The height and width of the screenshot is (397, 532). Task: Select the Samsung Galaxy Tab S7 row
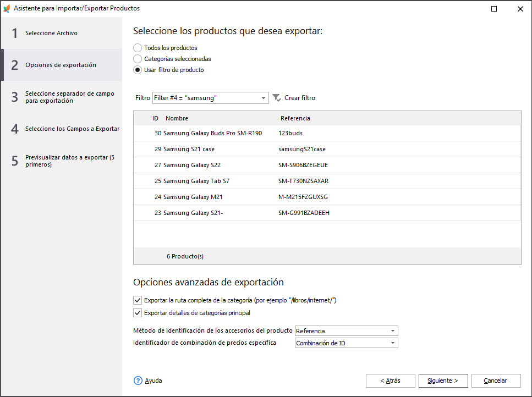[x=327, y=181]
